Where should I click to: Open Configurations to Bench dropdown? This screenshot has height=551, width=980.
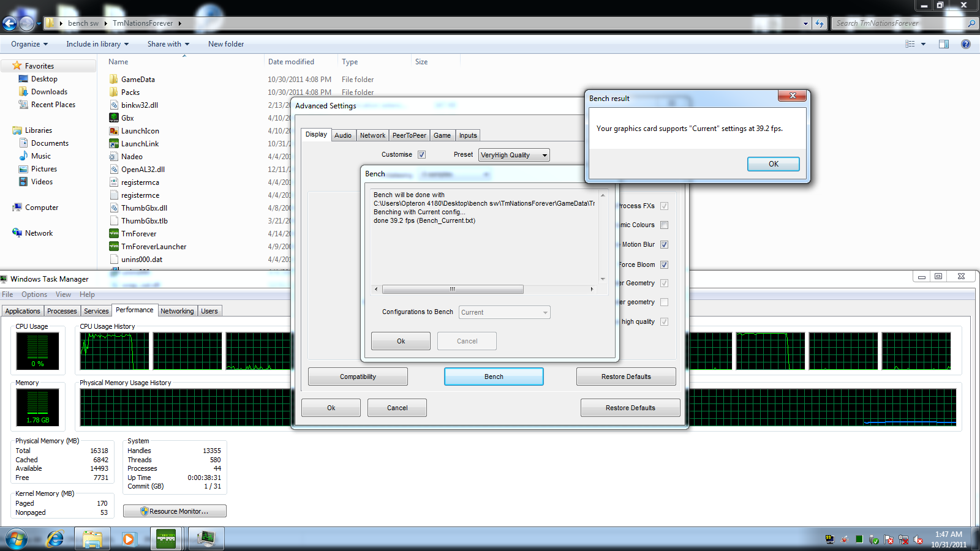[505, 312]
